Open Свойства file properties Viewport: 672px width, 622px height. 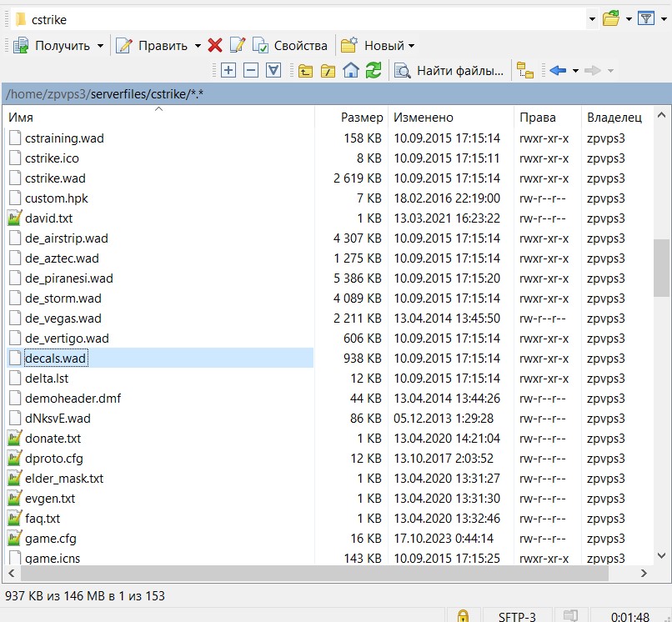pos(289,45)
